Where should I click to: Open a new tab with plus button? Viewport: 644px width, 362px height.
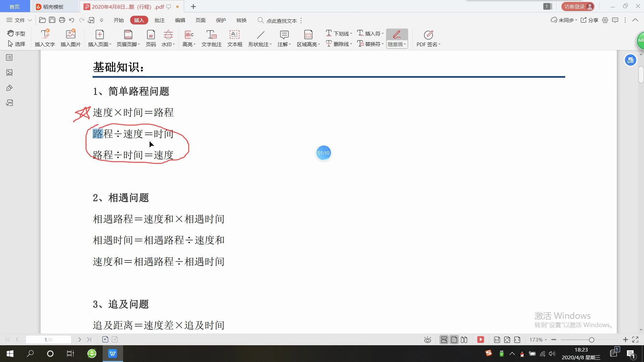point(193,7)
